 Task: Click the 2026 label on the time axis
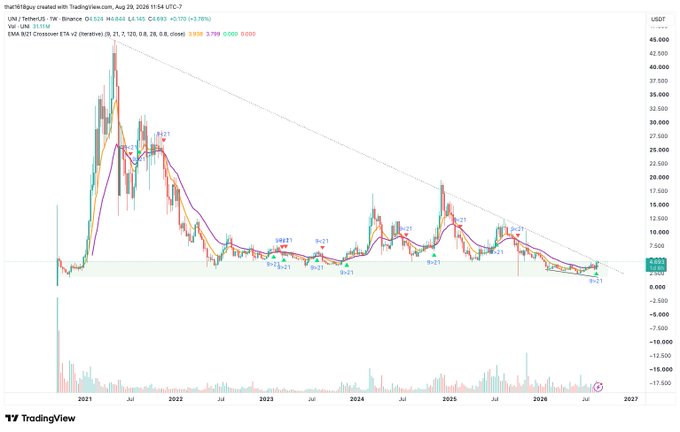click(x=540, y=399)
